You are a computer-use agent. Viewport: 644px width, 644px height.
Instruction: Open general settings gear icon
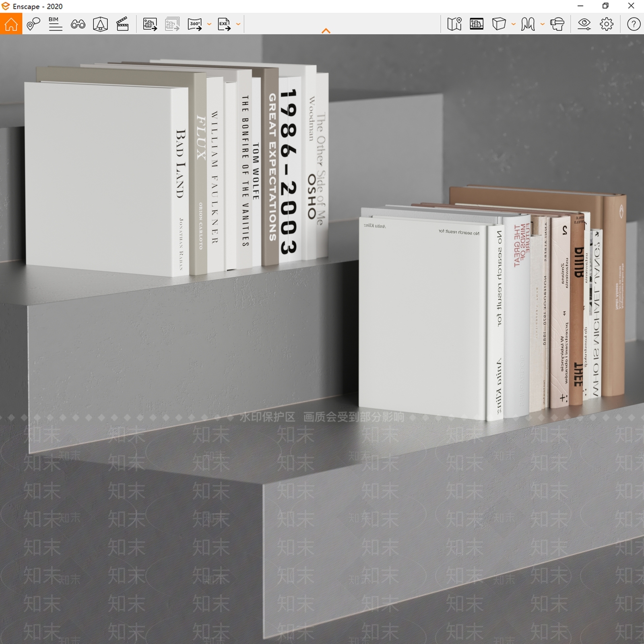(x=607, y=24)
